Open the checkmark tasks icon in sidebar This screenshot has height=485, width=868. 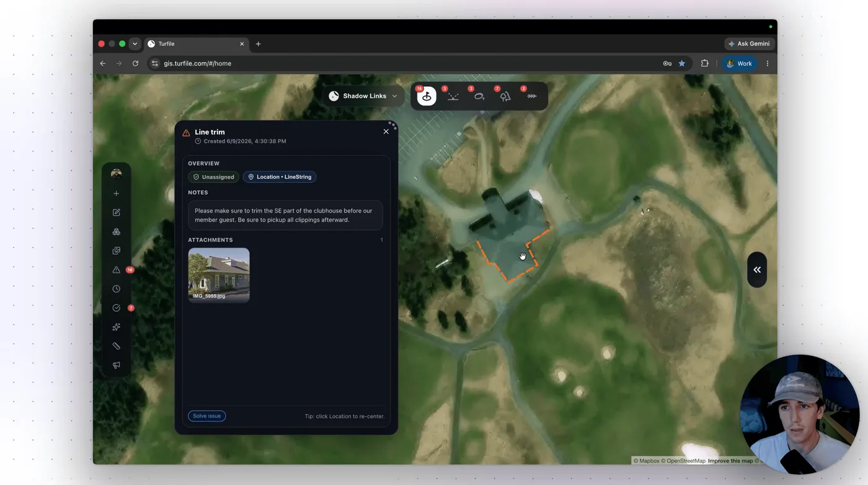point(116,308)
